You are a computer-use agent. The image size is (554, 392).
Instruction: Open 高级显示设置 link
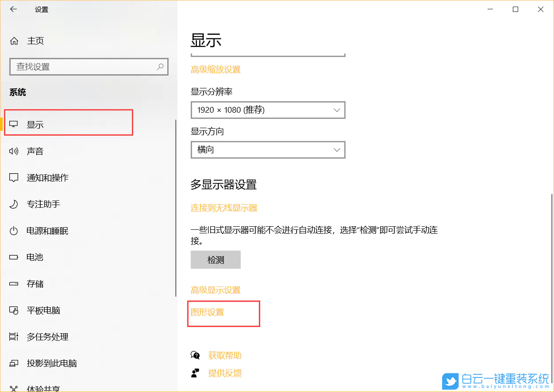(215, 289)
